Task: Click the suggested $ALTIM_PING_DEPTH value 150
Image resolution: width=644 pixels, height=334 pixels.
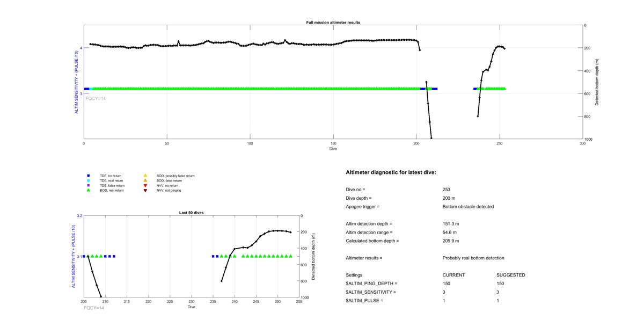Action: click(x=500, y=284)
